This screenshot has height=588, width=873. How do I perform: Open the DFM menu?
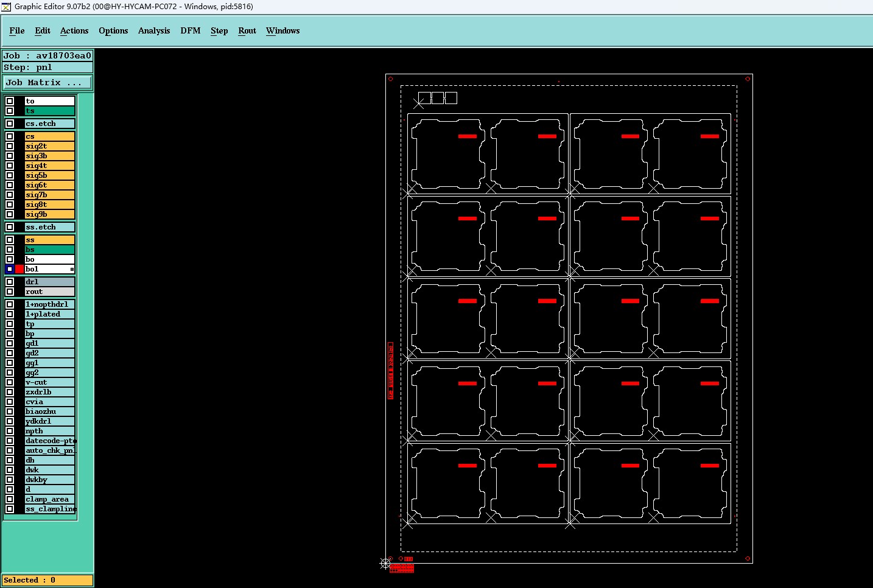pos(191,31)
